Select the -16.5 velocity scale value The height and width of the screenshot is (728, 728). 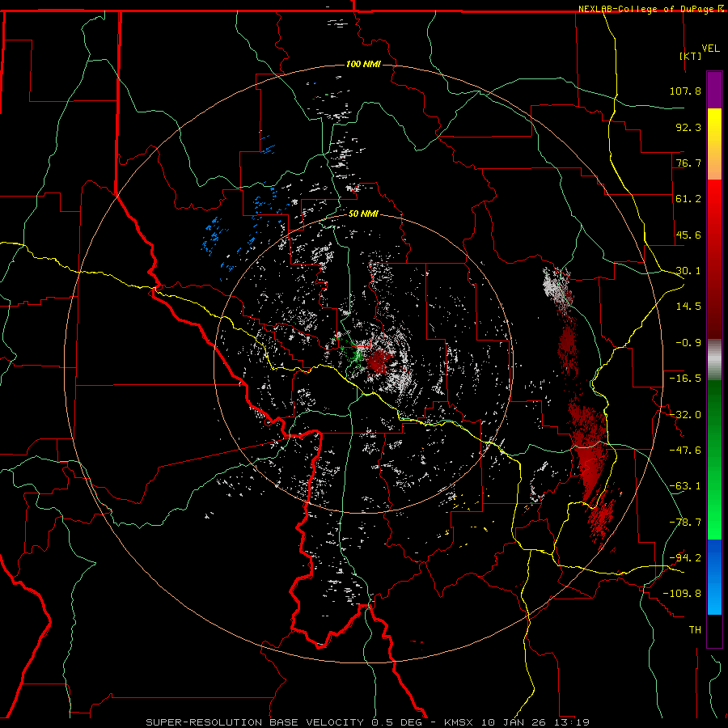[x=685, y=379]
